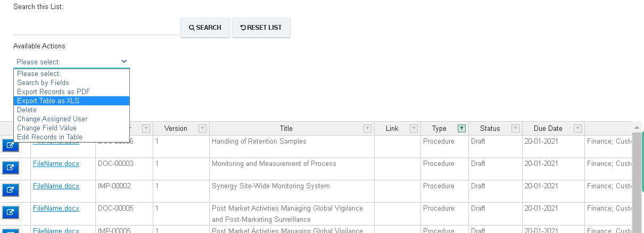Click the RESET LIST button
This screenshot has height=233, width=644.
261,28
